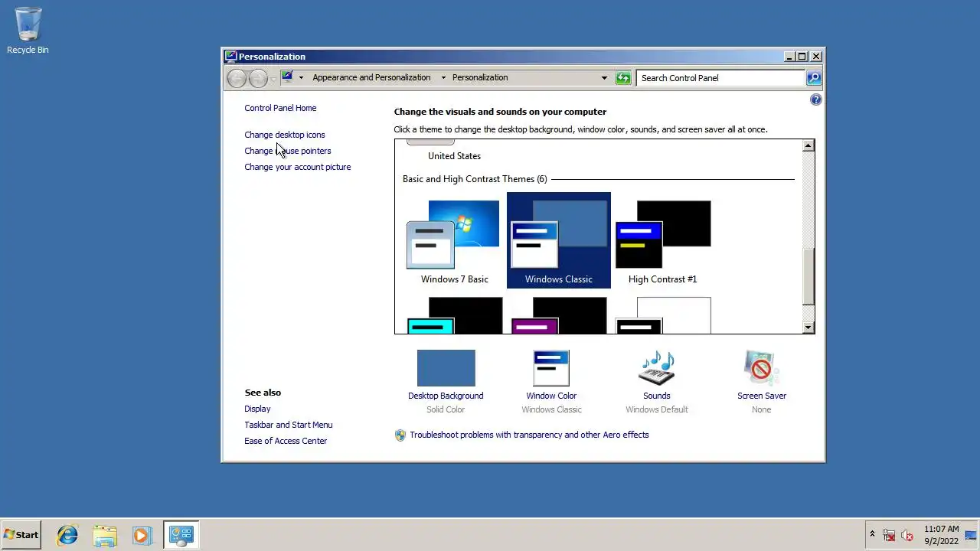The height and width of the screenshot is (551, 980).
Task: Expand the arrow after Appearance and Personalization
Action: click(x=442, y=77)
